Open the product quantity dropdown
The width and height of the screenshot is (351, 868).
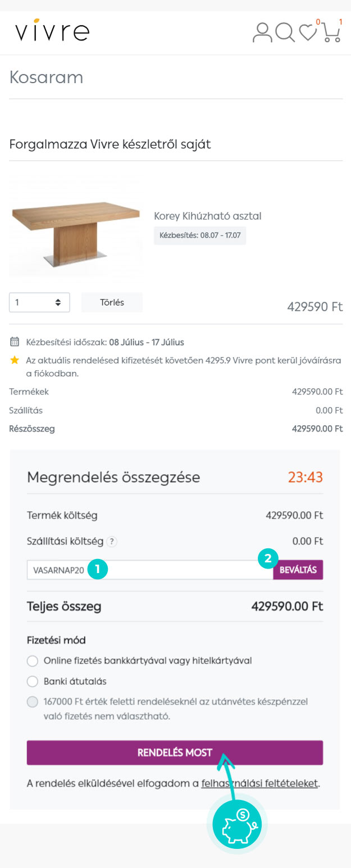[39, 302]
